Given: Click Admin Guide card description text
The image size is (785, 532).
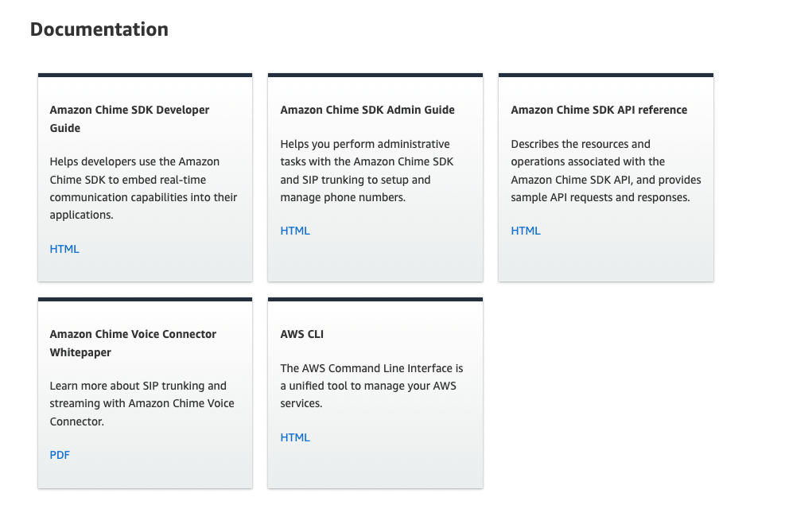Looking at the screenshot, I should [x=367, y=171].
